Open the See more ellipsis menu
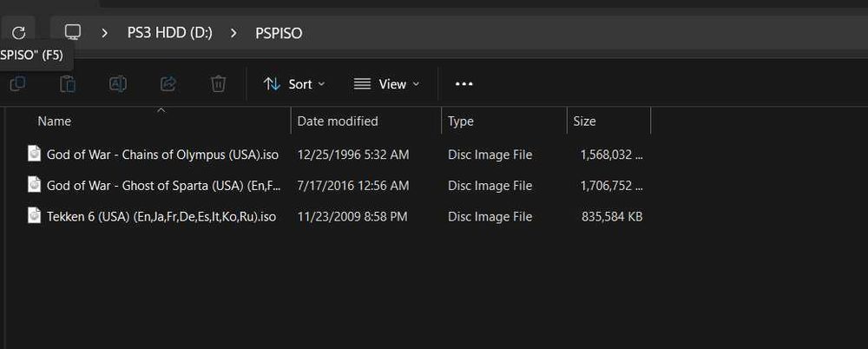The width and height of the screenshot is (868, 349). tap(464, 84)
